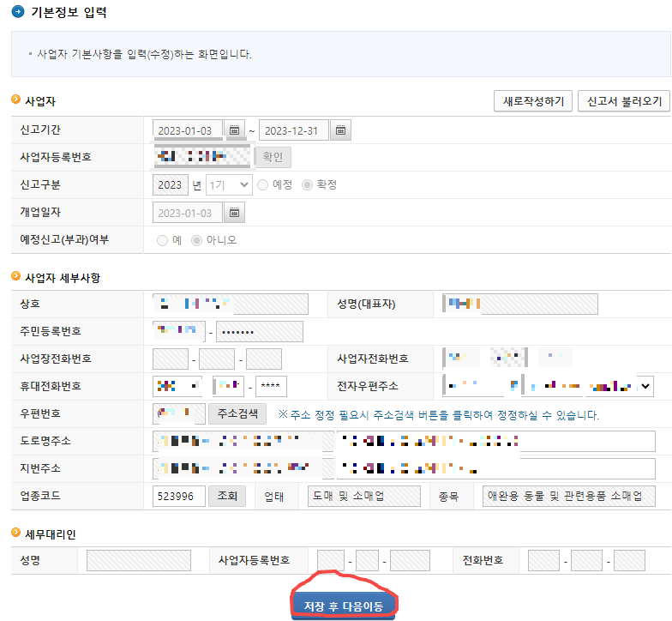The image size is (672, 621).
Task: Click last box of 세무대리인 전화번호
Action: pyautogui.click(x=629, y=561)
